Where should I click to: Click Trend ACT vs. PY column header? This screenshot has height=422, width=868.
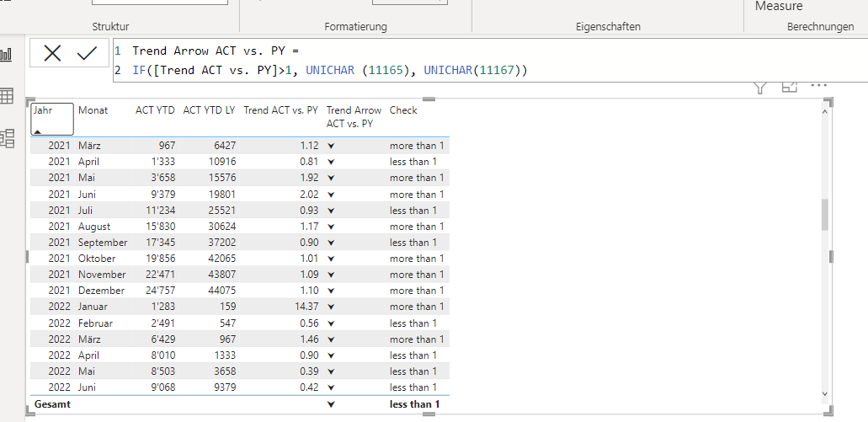(x=280, y=110)
